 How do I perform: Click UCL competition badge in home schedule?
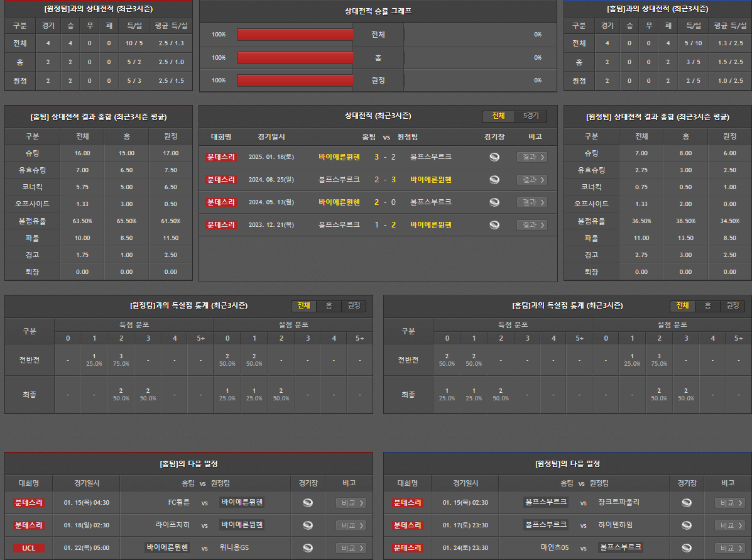[x=29, y=548]
